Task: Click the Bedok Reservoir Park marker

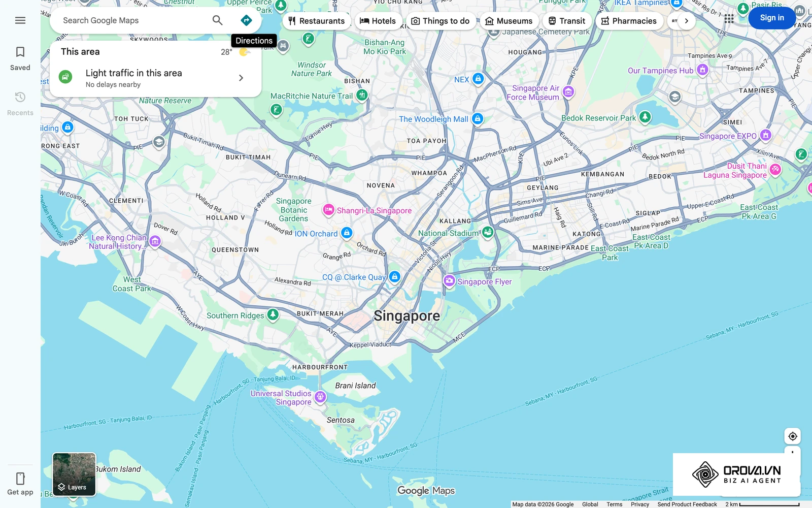Action: (x=645, y=117)
